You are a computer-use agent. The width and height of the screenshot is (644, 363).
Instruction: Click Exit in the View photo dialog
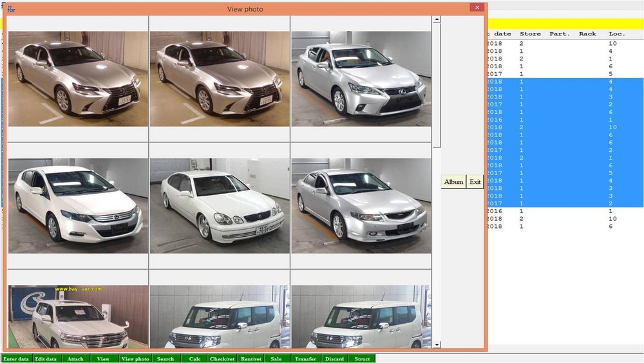tap(475, 182)
